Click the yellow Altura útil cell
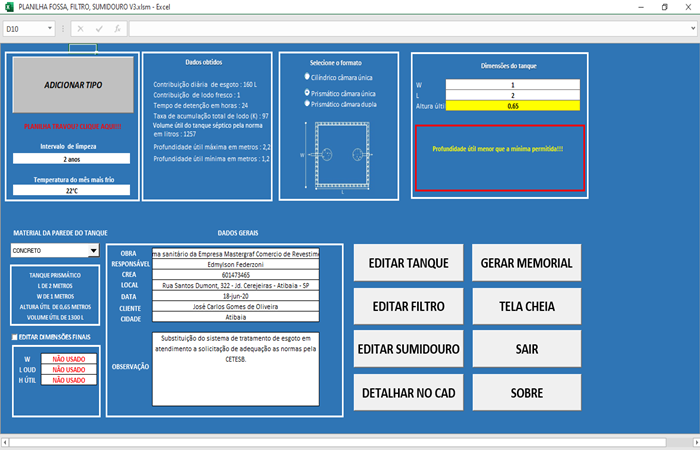The image size is (700, 450). [512, 105]
